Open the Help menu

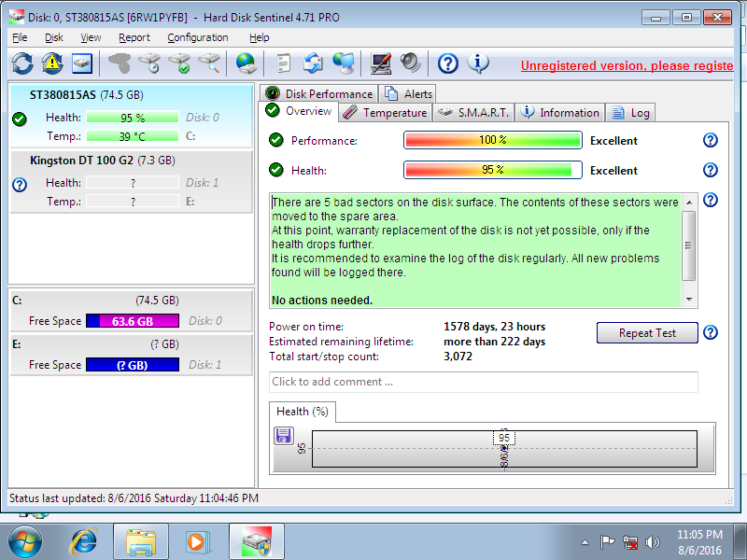coord(260,37)
